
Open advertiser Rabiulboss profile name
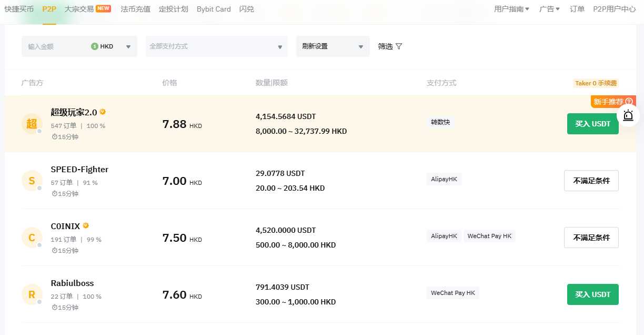73,283
